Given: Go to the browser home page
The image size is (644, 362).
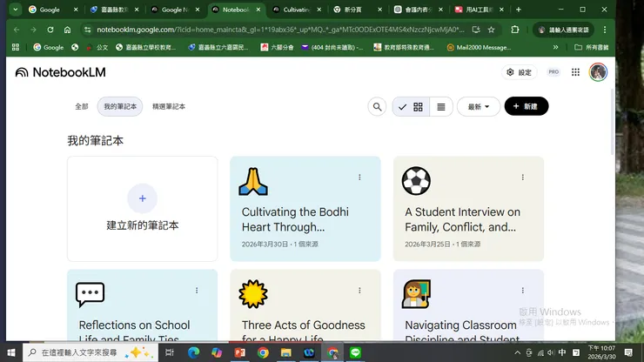Looking at the screenshot, I should [67, 30].
